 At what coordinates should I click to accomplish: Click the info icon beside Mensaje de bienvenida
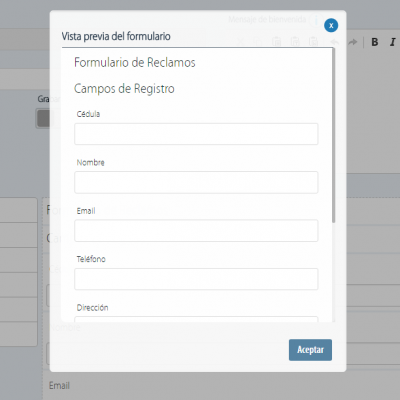click(x=316, y=20)
